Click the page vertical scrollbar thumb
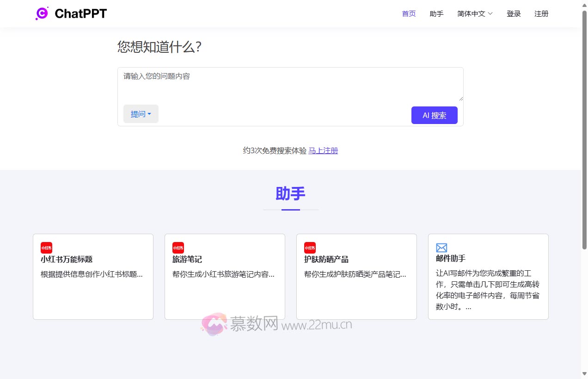Viewport: 588px width, 379px height. click(584, 130)
